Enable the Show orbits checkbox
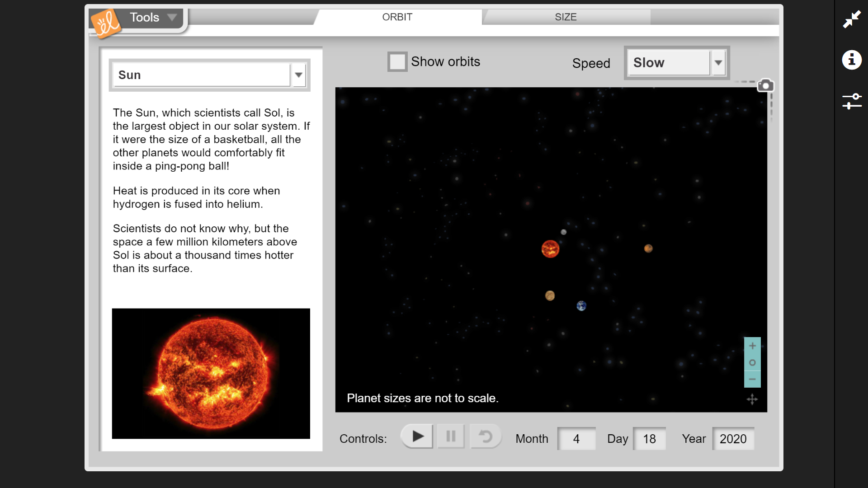 pos(397,62)
